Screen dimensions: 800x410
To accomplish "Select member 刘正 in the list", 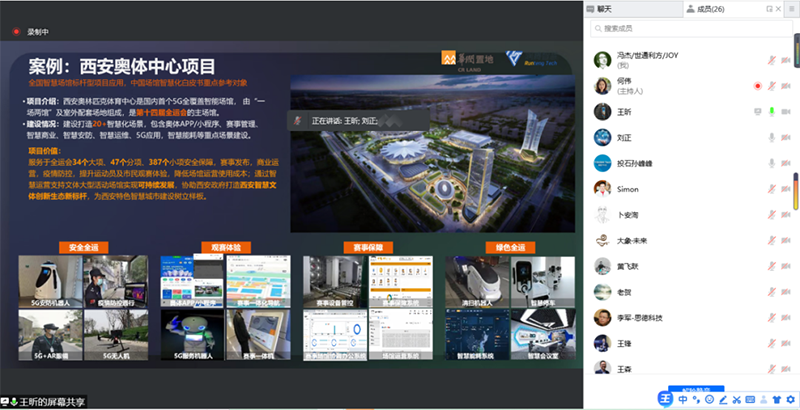I will tap(691, 137).
